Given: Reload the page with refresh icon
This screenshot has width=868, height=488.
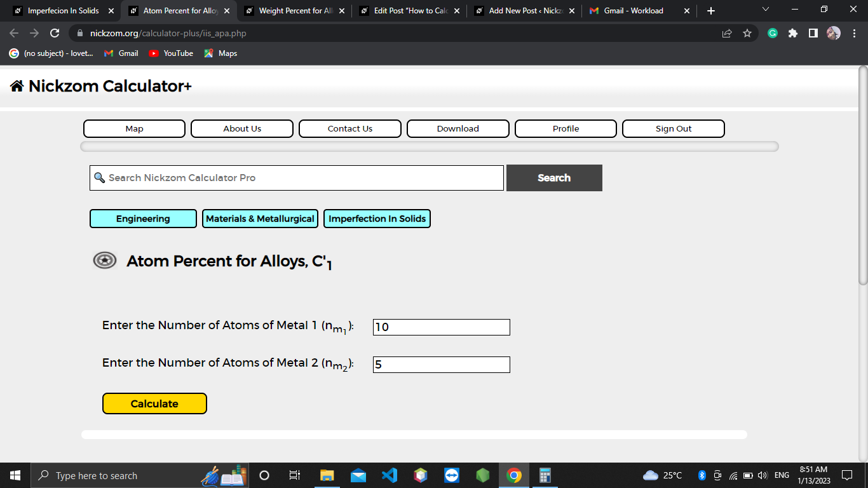Looking at the screenshot, I should 55,33.
